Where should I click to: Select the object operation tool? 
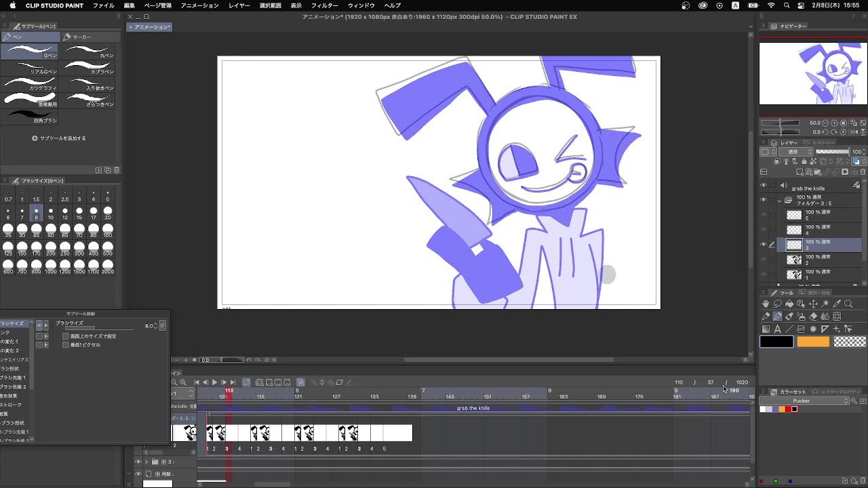801,304
